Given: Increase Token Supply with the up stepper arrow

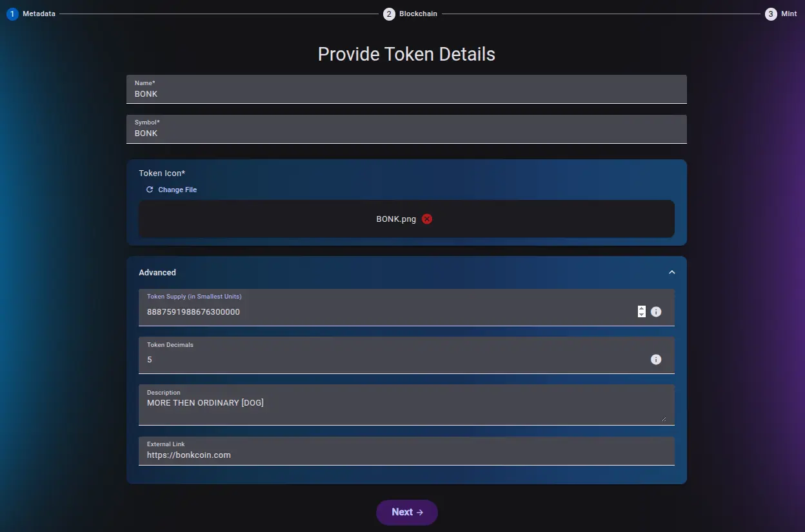Looking at the screenshot, I should (641, 309).
